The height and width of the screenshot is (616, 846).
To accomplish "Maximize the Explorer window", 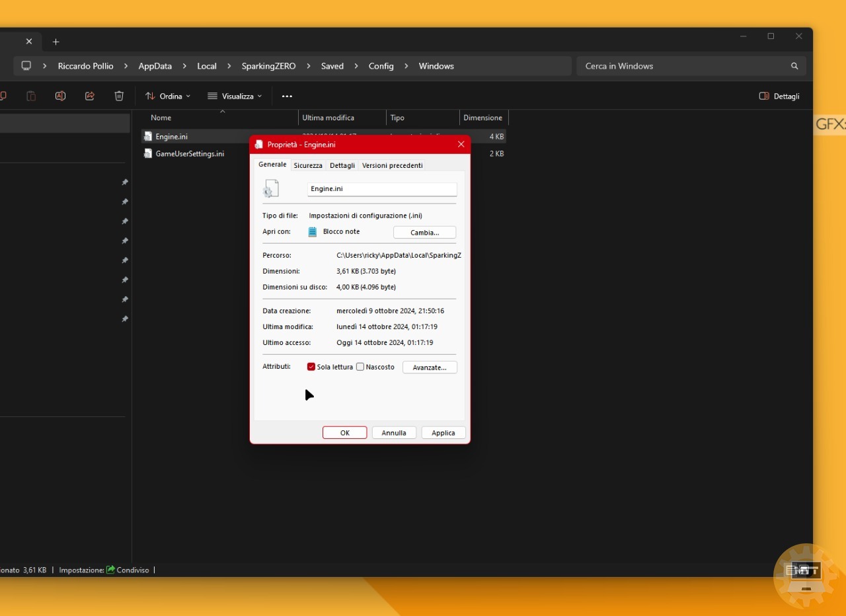I will click(771, 36).
